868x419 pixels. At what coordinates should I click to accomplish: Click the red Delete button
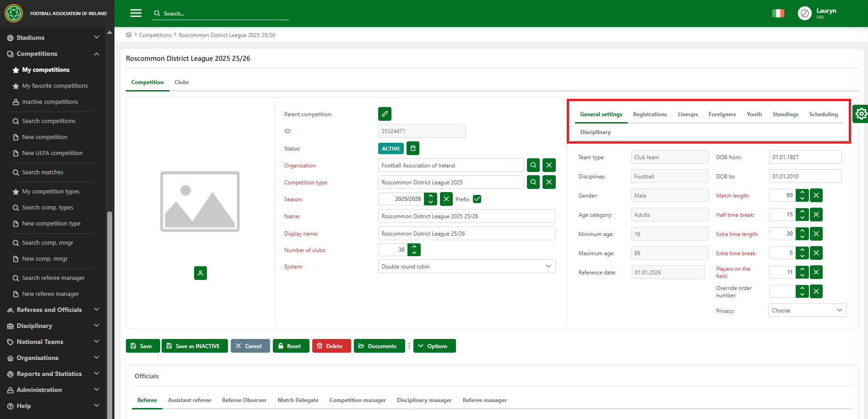tap(331, 346)
